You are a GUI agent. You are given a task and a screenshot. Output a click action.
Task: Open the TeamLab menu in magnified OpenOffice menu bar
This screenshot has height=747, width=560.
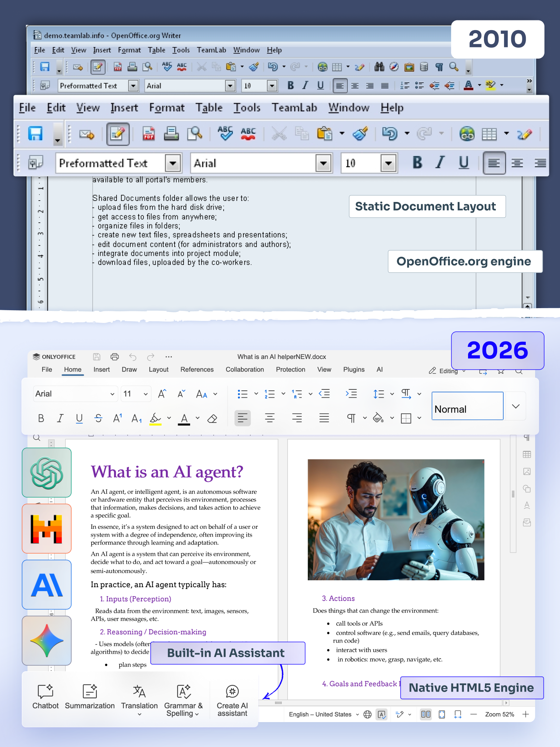[294, 108]
